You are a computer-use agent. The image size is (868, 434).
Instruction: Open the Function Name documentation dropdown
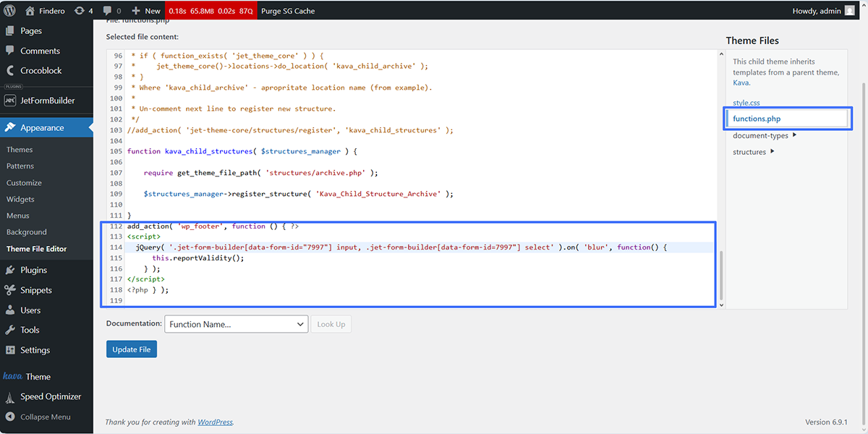click(x=237, y=324)
